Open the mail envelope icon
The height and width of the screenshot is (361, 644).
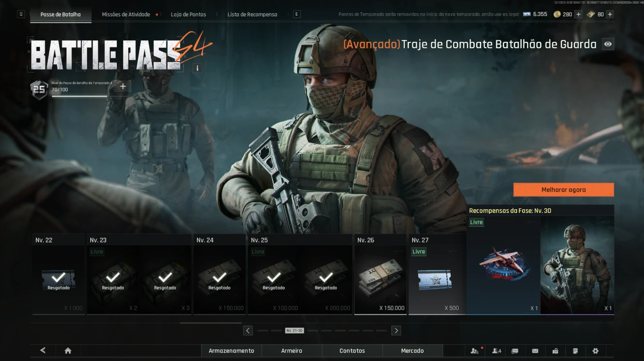tap(535, 351)
